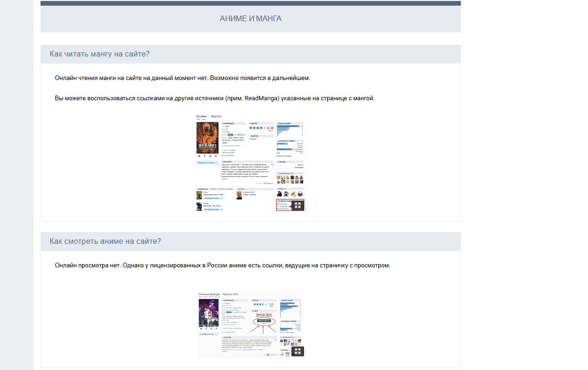Open the add-to-list dropdown arrow under Kyokou Suiri poster
The image size is (588, 370).
217,333
